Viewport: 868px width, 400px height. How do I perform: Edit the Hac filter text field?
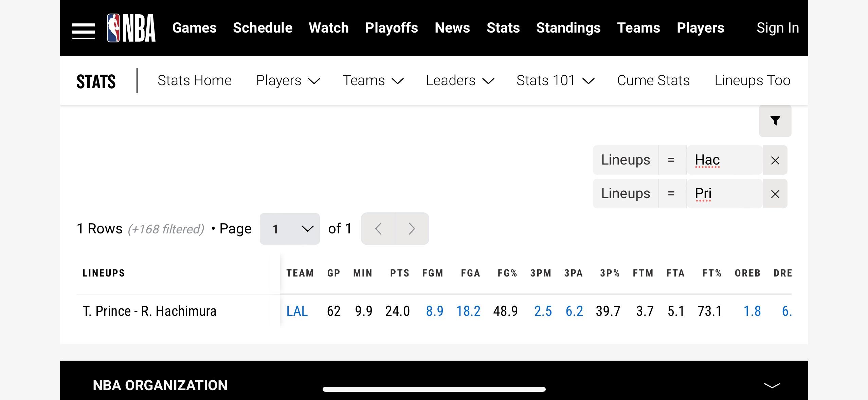click(724, 160)
